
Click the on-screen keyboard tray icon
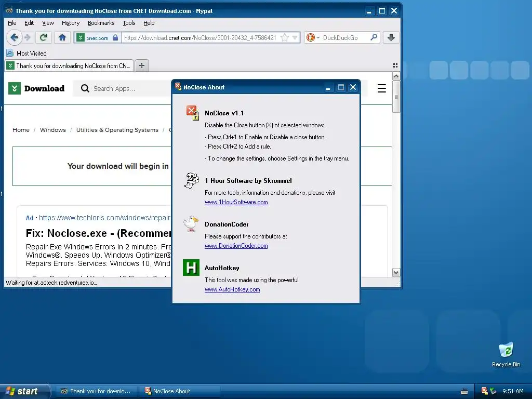pos(464,392)
